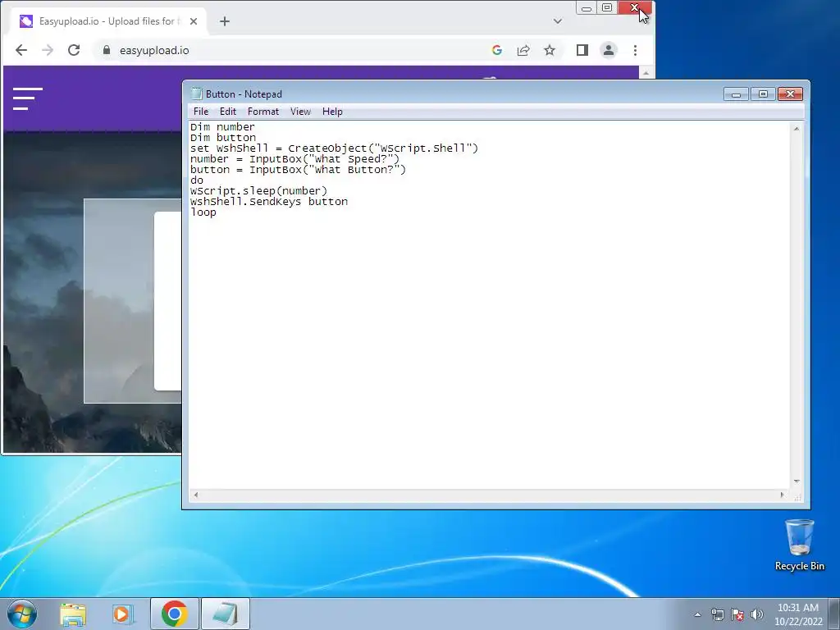Go forward in Chrome
The height and width of the screenshot is (630, 840).
[x=48, y=50]
